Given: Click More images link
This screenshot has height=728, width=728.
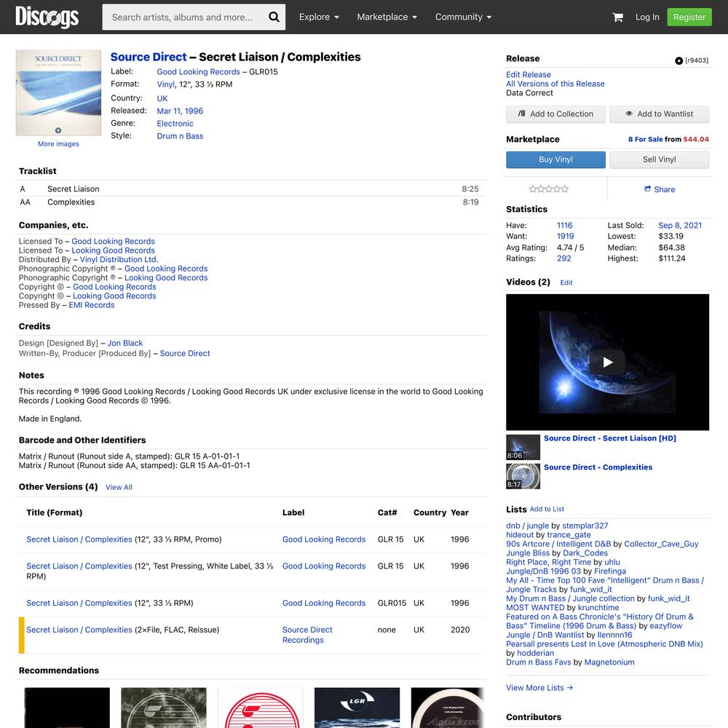Looking at the screenshot, I should (58, 144).
